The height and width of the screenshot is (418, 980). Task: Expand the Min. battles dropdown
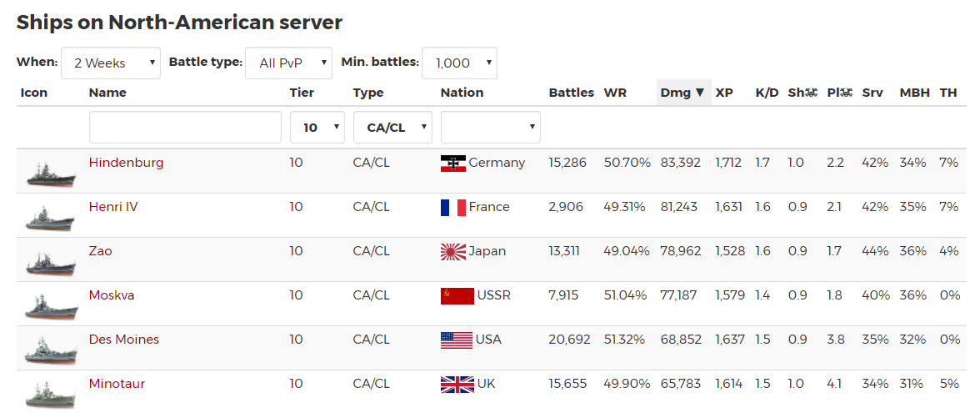(x=459, y=63)
